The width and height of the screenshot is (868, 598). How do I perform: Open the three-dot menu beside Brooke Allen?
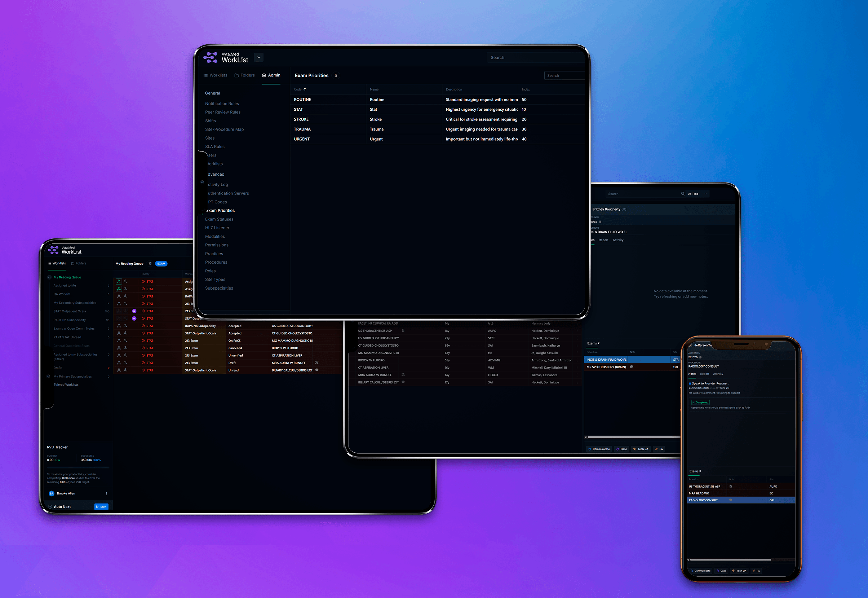coord(106,493)
